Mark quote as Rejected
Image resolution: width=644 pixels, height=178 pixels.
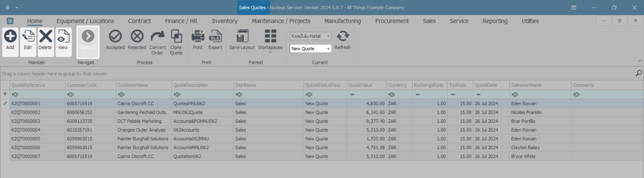[137, 37]
